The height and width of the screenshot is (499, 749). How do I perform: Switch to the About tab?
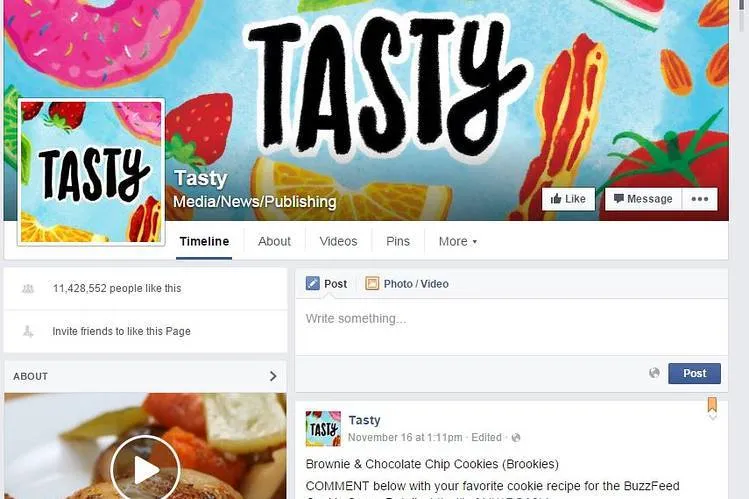pyautogui.click(x=274, y=242)
